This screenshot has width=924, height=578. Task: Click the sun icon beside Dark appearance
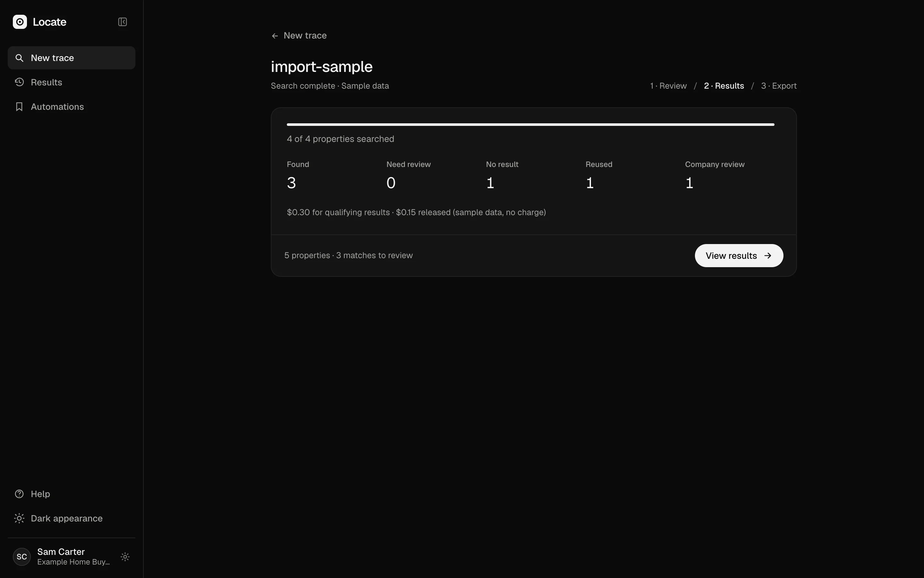19,518
